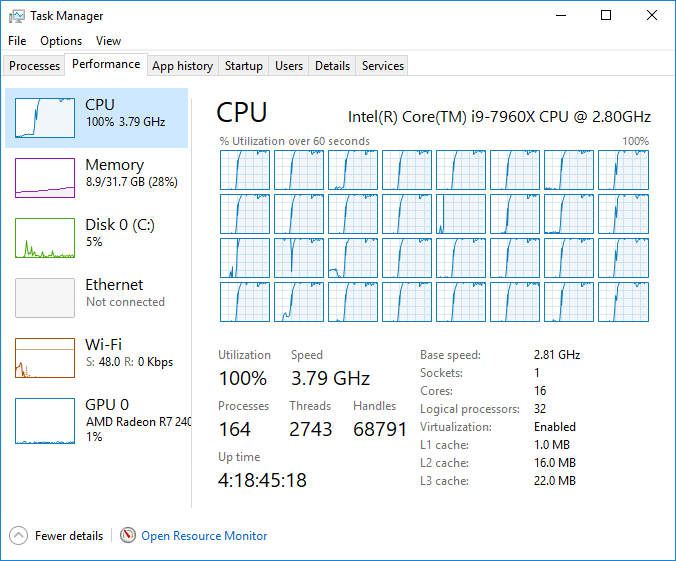Open the Startup tab
Viewport: 676px width, 561px height.
tap(244, 66)
